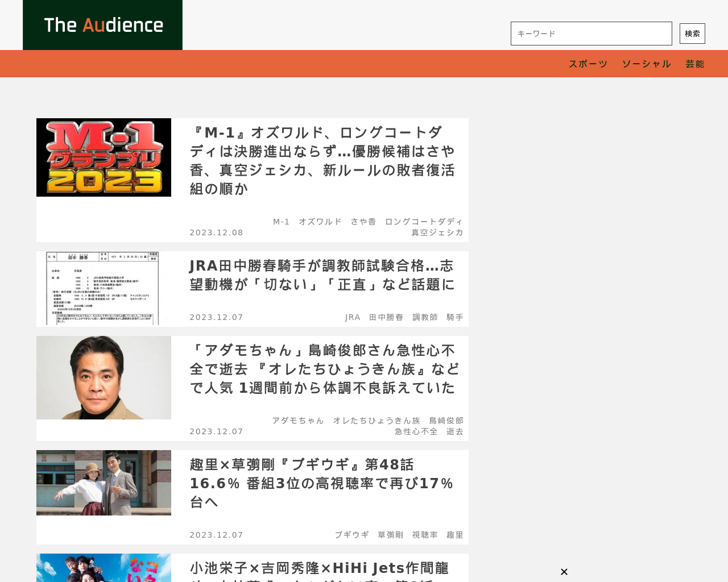728x582 pixels.
Task: Open the 芸能 navigation menu item
Action: 695,64
